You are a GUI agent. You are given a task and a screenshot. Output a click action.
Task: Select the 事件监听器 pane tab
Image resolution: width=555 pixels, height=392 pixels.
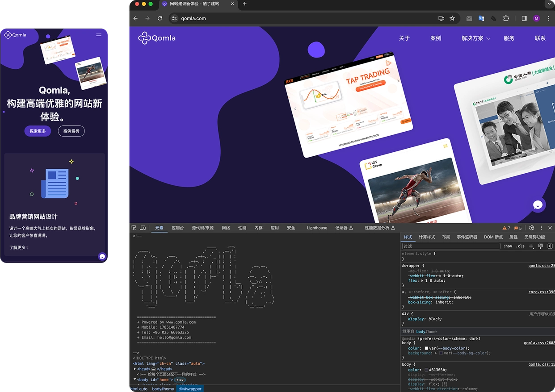click(467, 237)
